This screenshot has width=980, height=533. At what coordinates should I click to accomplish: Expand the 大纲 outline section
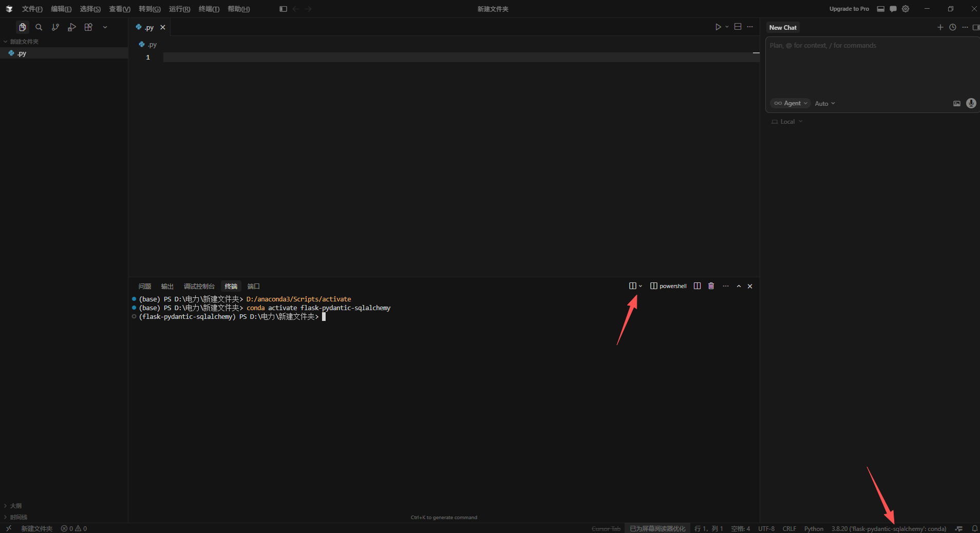15,506
